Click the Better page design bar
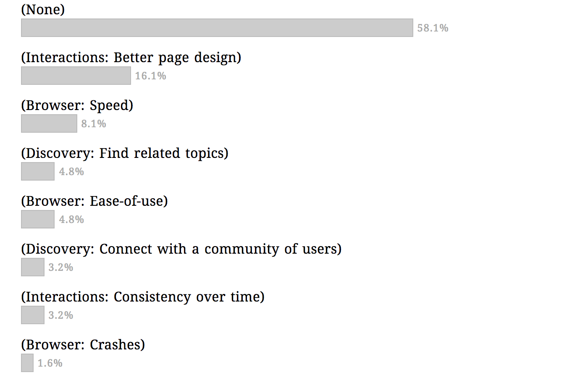Screen dimensions: 588x383 pos(76,76)
